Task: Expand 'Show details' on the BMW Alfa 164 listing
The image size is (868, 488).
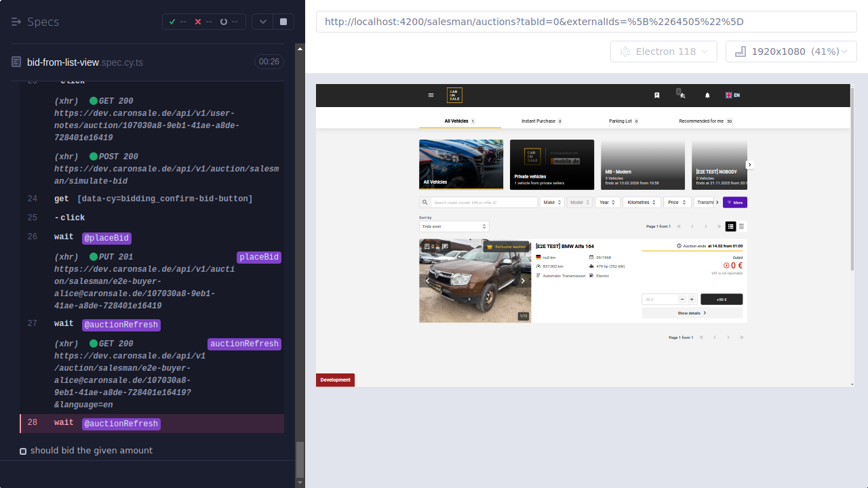Action: (690, 312)
